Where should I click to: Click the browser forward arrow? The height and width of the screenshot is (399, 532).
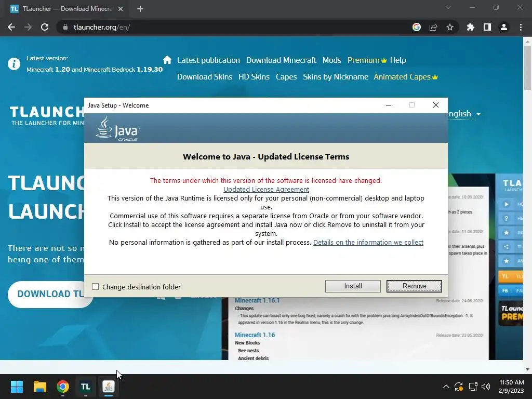tap(28, 27)
